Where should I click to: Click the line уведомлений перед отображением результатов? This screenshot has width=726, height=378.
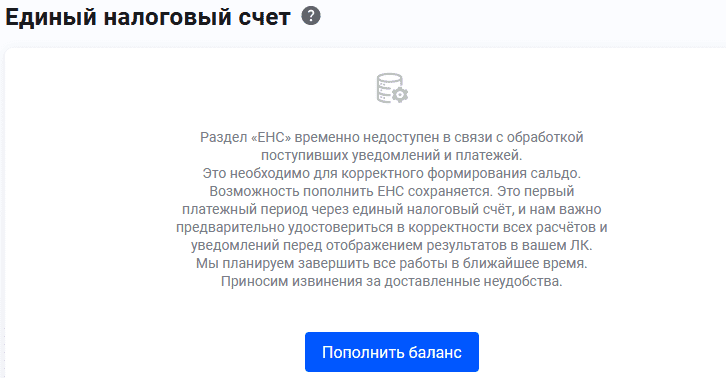(x=392, y=245)
